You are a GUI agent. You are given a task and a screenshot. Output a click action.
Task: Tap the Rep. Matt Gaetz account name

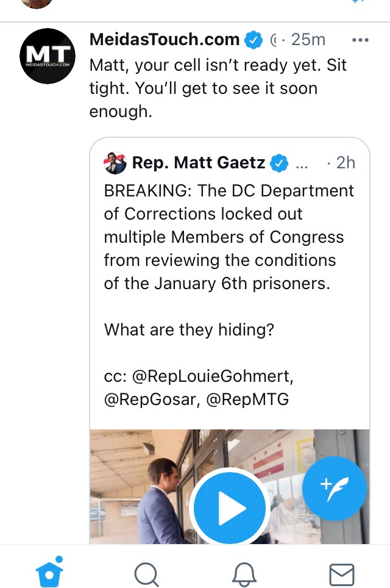coord(199,163)
